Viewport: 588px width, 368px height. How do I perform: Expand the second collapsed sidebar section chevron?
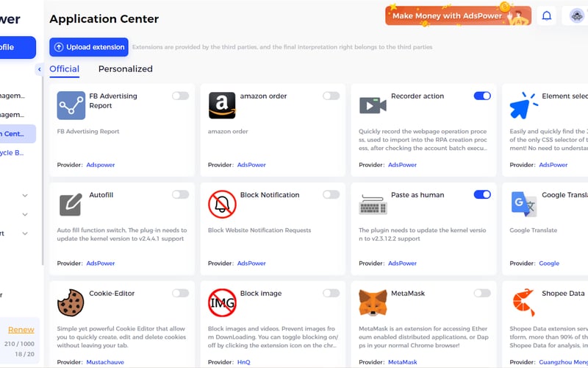click(x=25, y=214)
